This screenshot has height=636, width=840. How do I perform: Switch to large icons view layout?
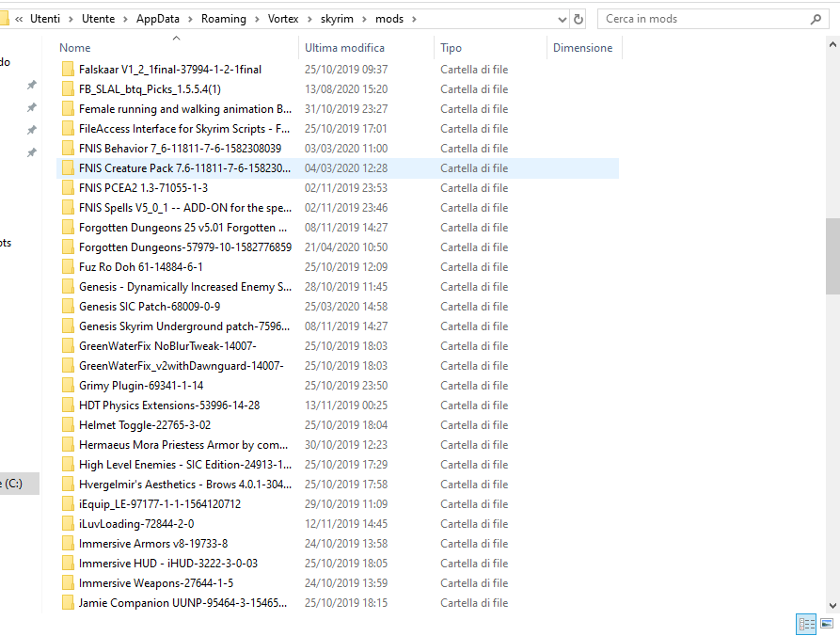click(x=827, y=624)
